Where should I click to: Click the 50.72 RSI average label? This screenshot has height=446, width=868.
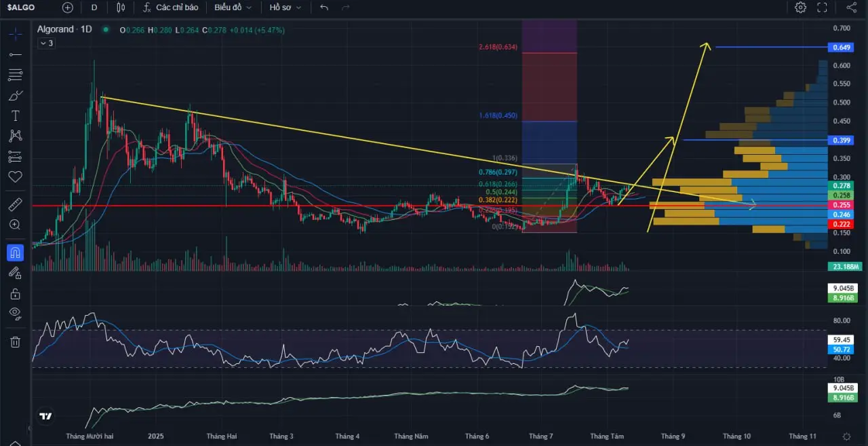tap(841, 349)
